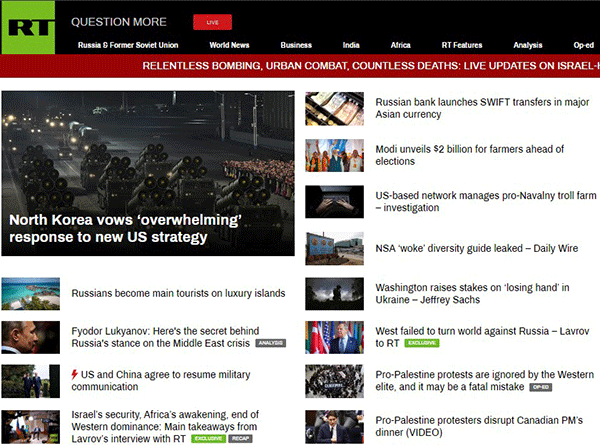Open Fyodor Lukyanov Middle East crisis article

click(165, 337)
